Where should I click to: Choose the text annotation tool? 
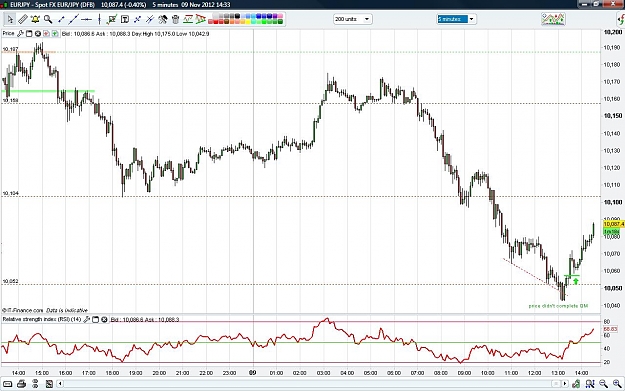pyautogui.click(x=125, y=19)
